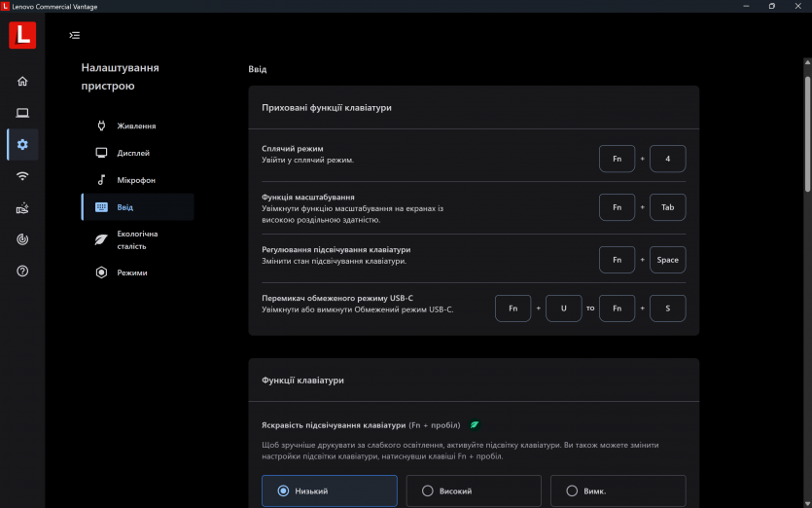
Task: Click the Home icon in left sidebar
Action: pos(22,81)
